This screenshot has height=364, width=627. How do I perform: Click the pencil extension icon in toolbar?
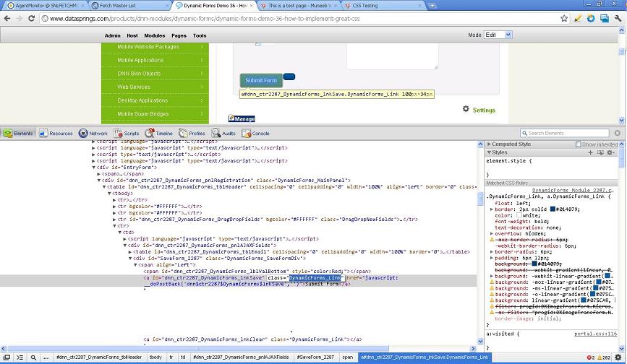577,18
